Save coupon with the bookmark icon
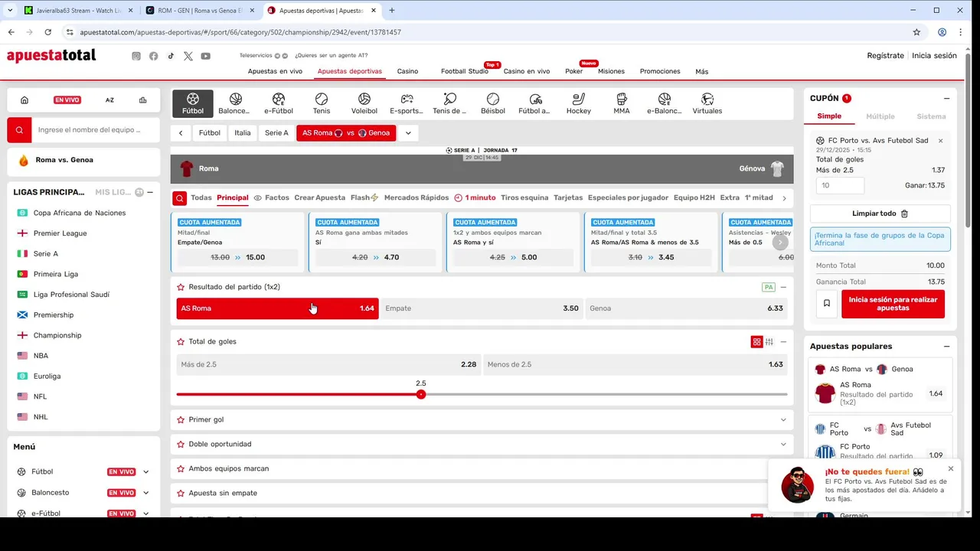The image size is (980, 551). pyautogui.click(x=826, y=304)
